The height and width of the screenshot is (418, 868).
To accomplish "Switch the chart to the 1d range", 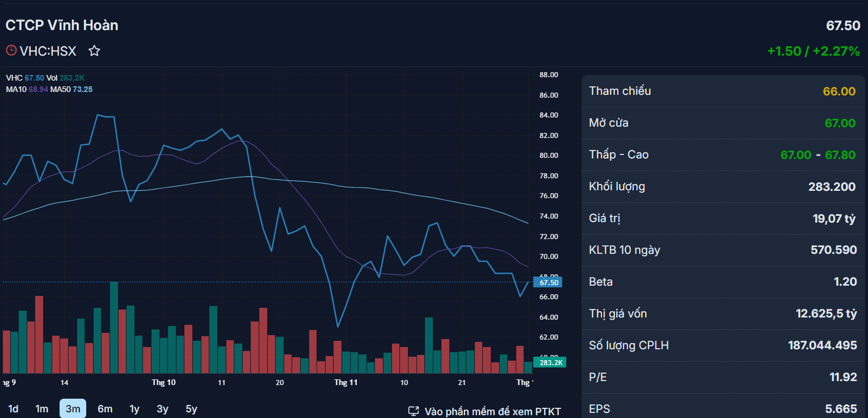I will 13,409.
